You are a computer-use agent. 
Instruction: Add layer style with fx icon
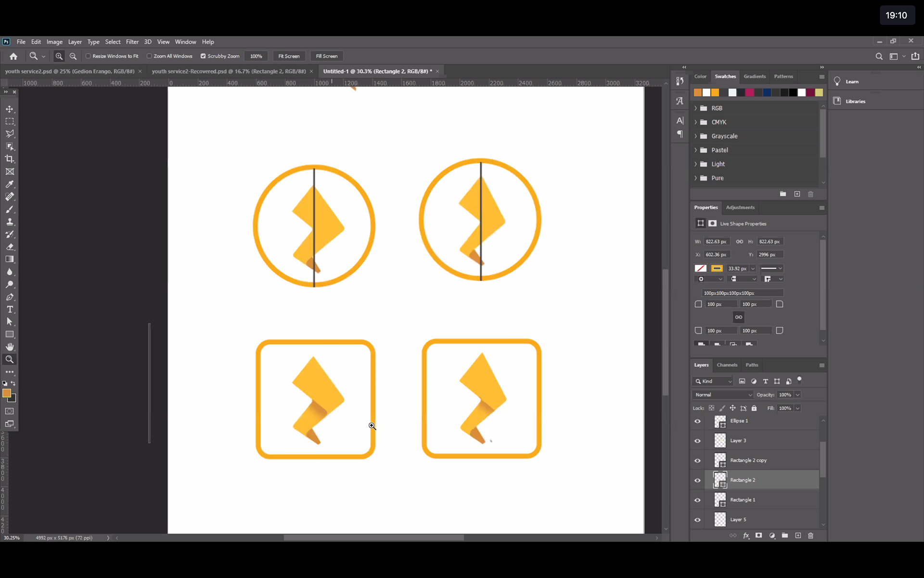point(746,536)
